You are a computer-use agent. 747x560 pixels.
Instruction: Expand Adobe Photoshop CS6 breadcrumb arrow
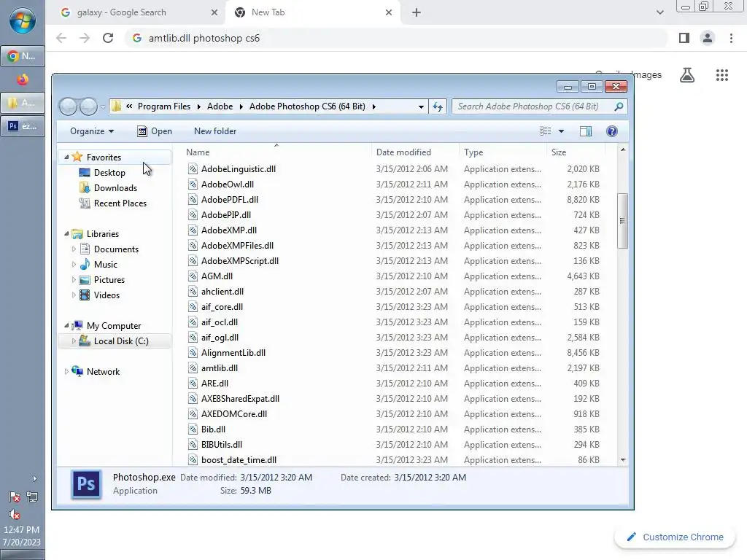pyautogui.click(x=374, y=106)
